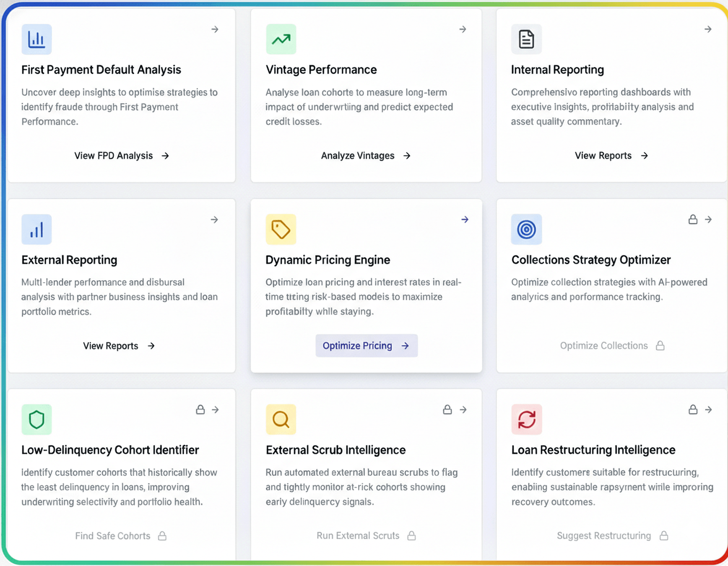Viewport: 728px width, 566px height.
Task: Click the External Reporting bar chart icon
Action: click(36, 229)
